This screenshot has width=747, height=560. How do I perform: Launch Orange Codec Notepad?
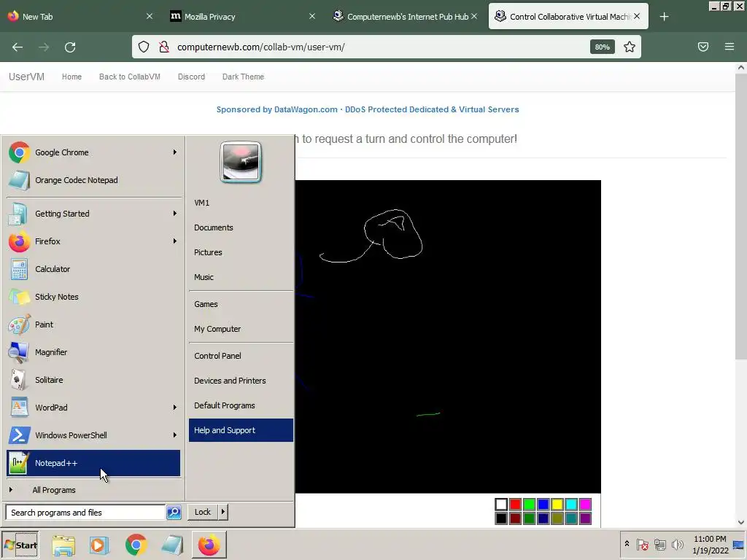click(x=93, y=180)
